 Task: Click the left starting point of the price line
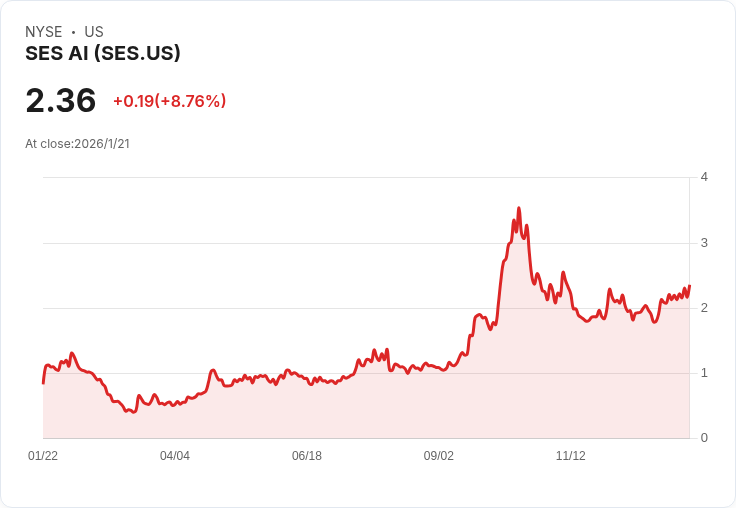point(44,383)
